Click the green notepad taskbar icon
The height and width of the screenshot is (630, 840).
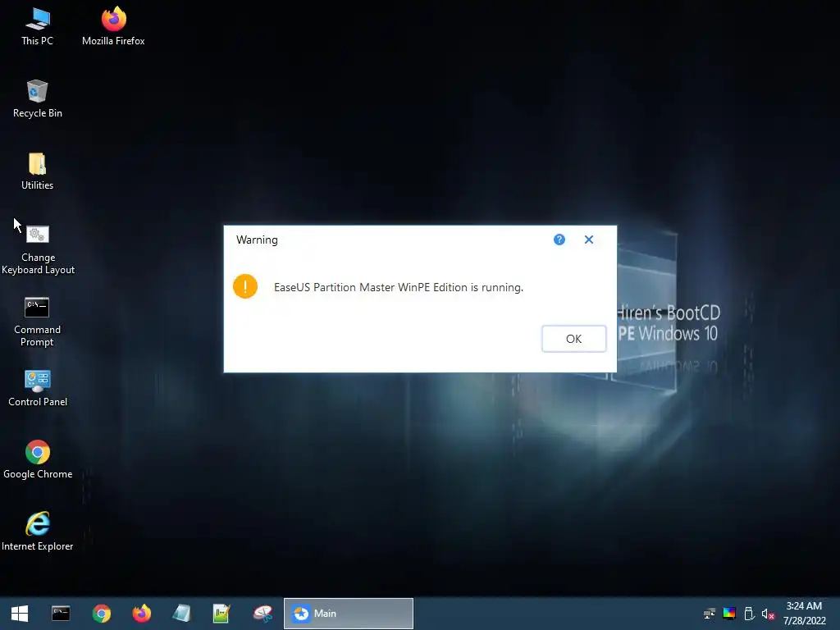click(221, 614)
